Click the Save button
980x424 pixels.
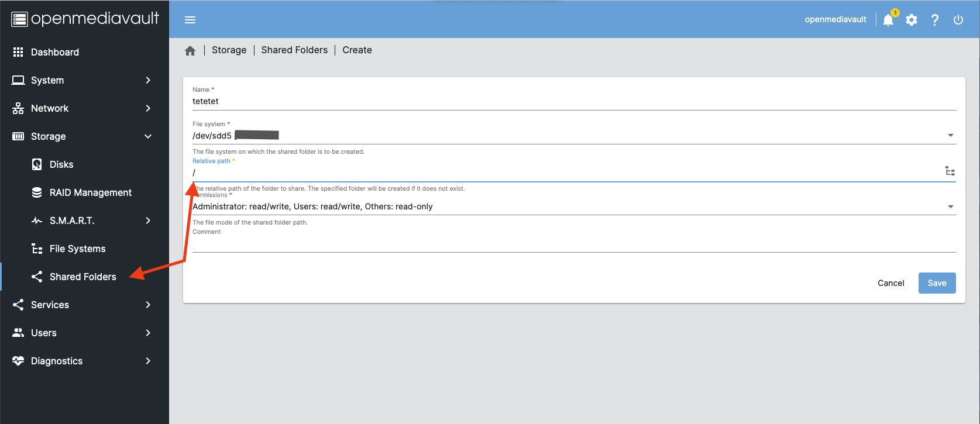(937, 283)
